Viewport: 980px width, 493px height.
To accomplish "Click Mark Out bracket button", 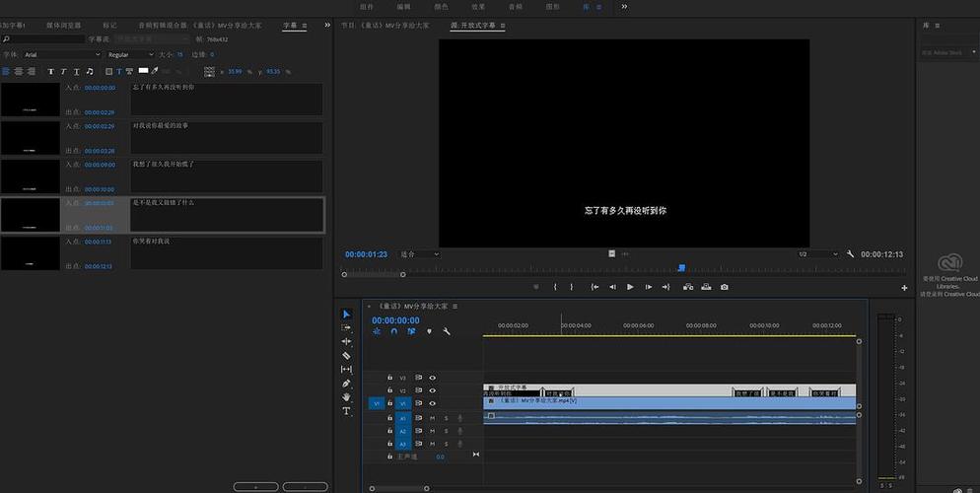I will [x=571, y=288].
